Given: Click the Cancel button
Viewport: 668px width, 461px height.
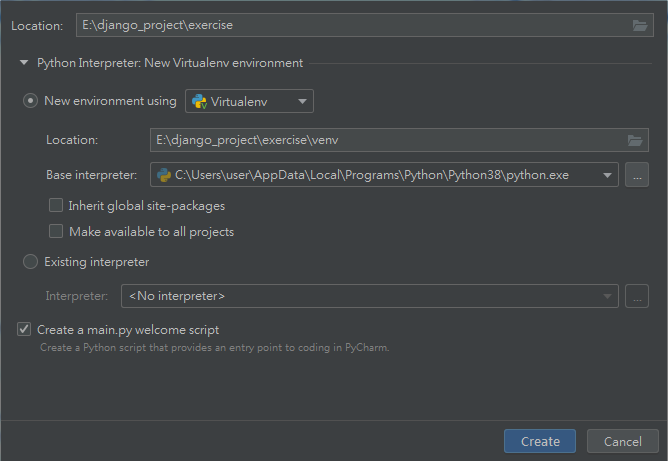Looking at the screenshot, I should pyautogui.click(x=622, y=441).
